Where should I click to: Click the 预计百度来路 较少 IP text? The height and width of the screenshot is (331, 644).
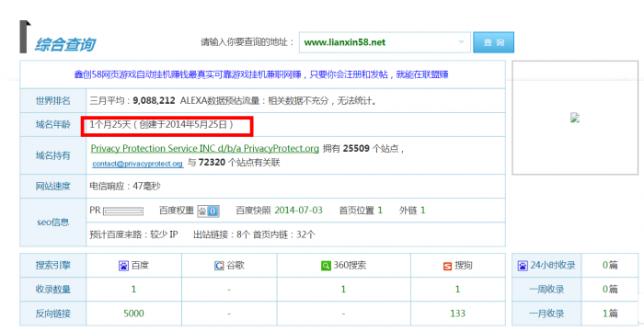[134, 234]
